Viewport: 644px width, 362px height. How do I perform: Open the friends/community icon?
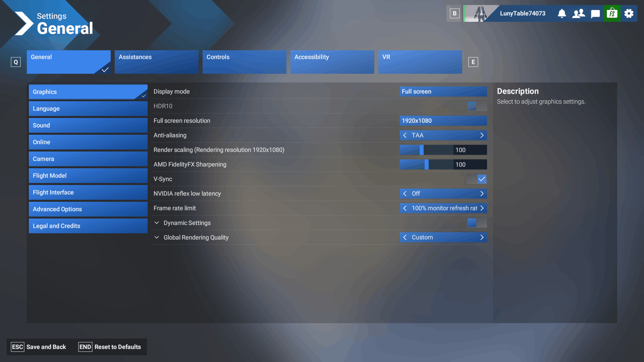(579, 13)
